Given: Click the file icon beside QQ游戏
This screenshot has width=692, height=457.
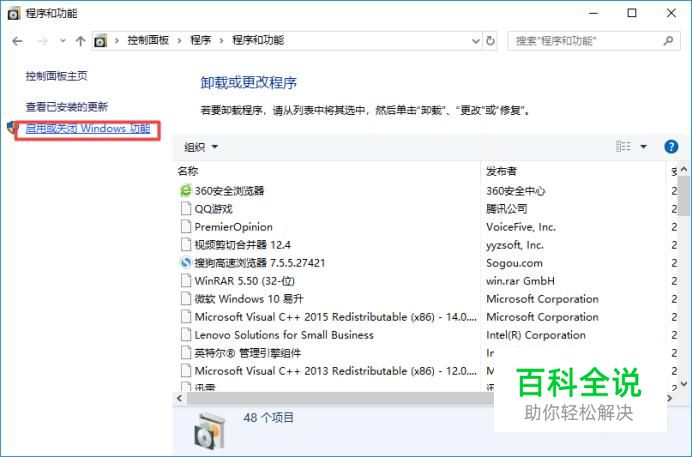Looking at the screenshot, I should point(186,209).
